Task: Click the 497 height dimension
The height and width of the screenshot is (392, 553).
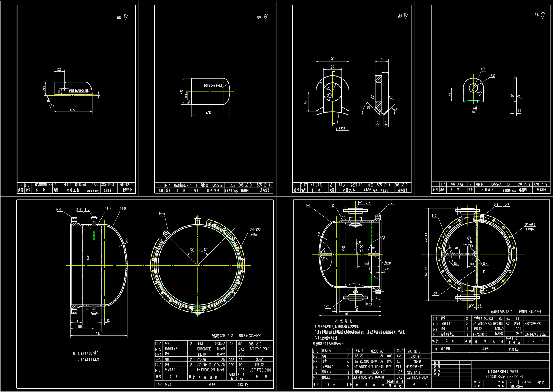Action: [x=181, y=92]
